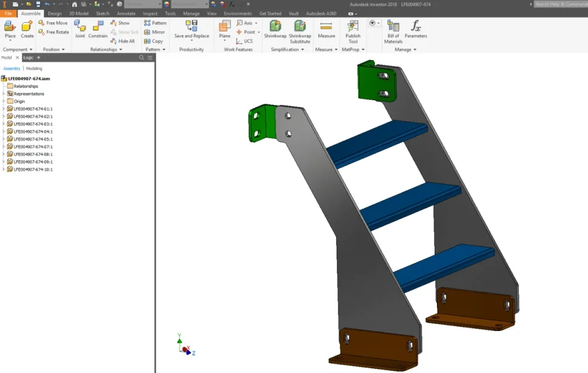Click the Copy components tool
Viewport: 588px width, 373px height.
click(x=153, y=41)
